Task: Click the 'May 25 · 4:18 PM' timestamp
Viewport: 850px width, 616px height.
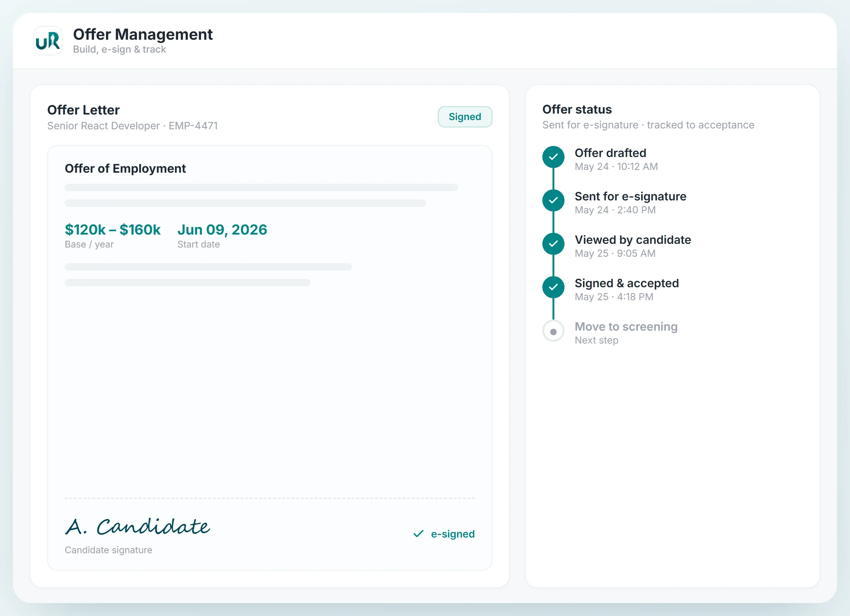Action: [x=614, y=297]
